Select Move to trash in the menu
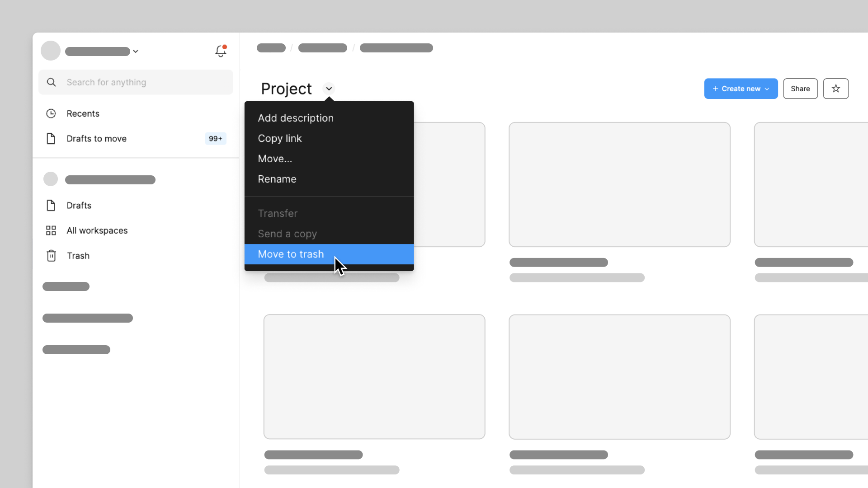868x488 pixels. click(291, 254)
